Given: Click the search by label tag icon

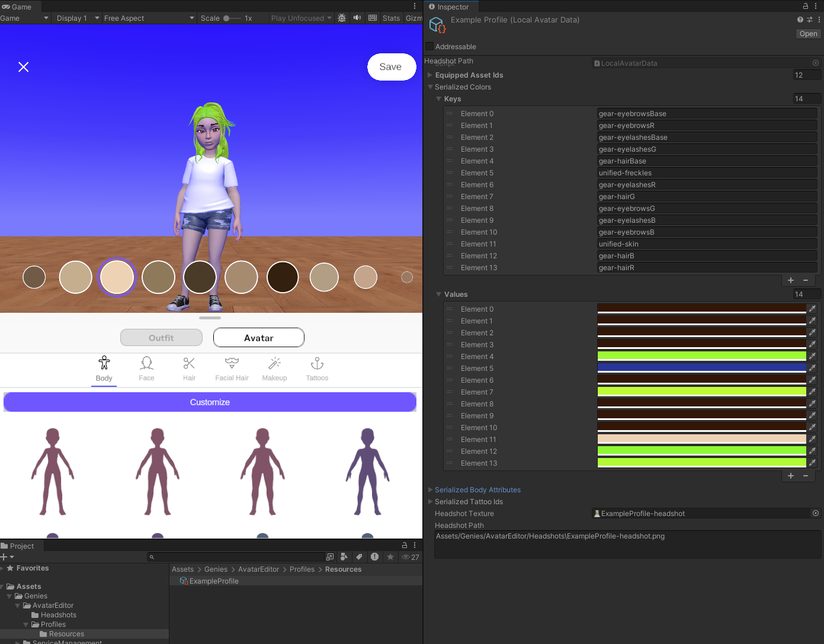Looking at the screenshot, I should point(359,557).
